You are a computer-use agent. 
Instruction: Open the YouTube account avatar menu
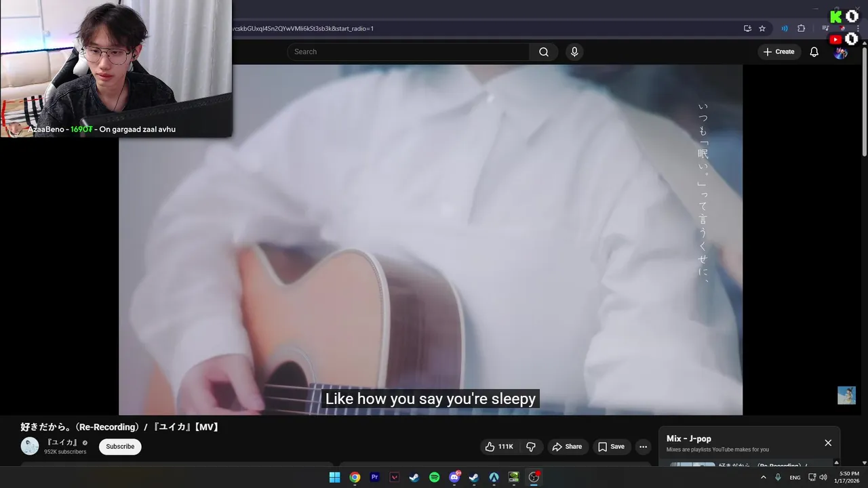point(841,52)
